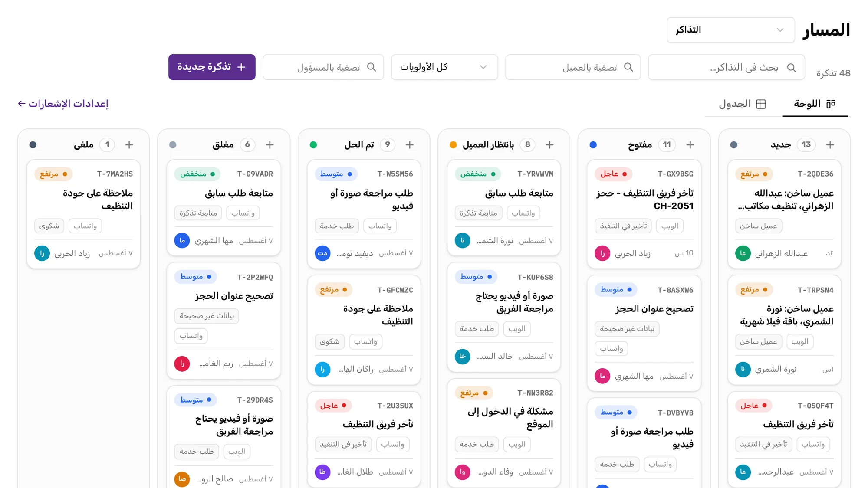Click ticket ID T-2U3SUX

coord(395,406)
